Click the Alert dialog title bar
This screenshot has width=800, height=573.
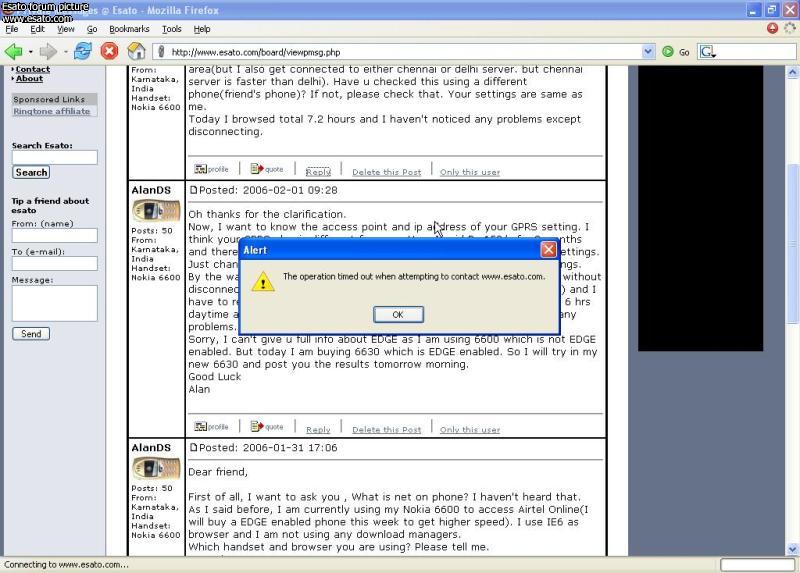coord(389,250)
